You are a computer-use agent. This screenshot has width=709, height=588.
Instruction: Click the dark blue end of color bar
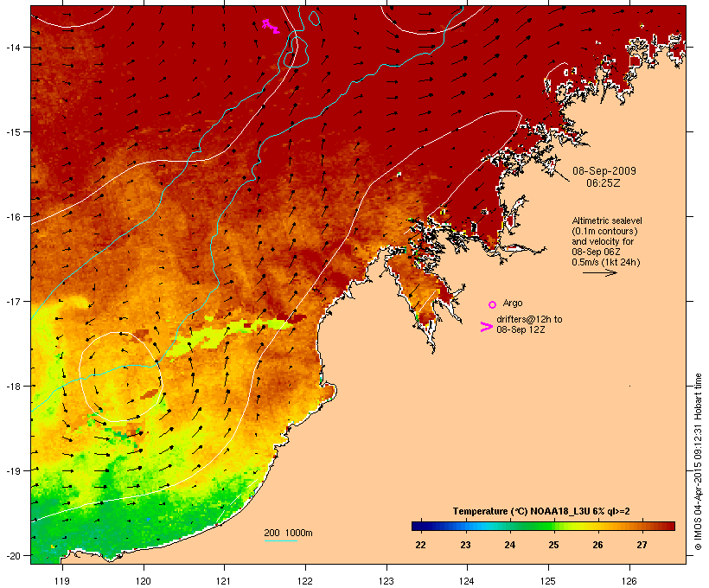(x=418, y=526)
